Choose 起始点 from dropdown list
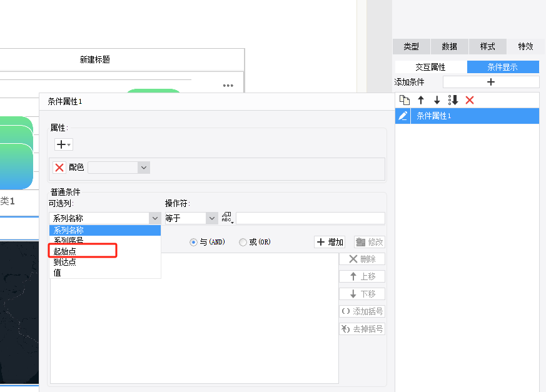This screenshot has height=392, width=546. click(x=105, y=251)
